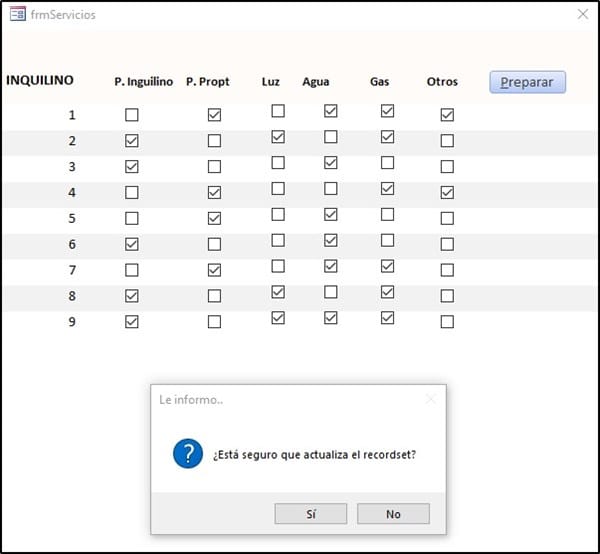600x554 pixels.
Task: Check Otros for tenant 9
Action: click(x=447, y=322)
